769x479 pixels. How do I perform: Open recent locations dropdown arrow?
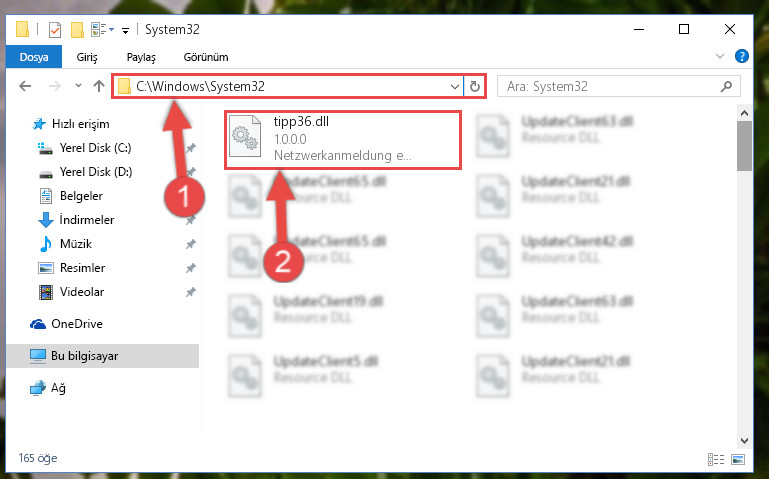point(78,86)
